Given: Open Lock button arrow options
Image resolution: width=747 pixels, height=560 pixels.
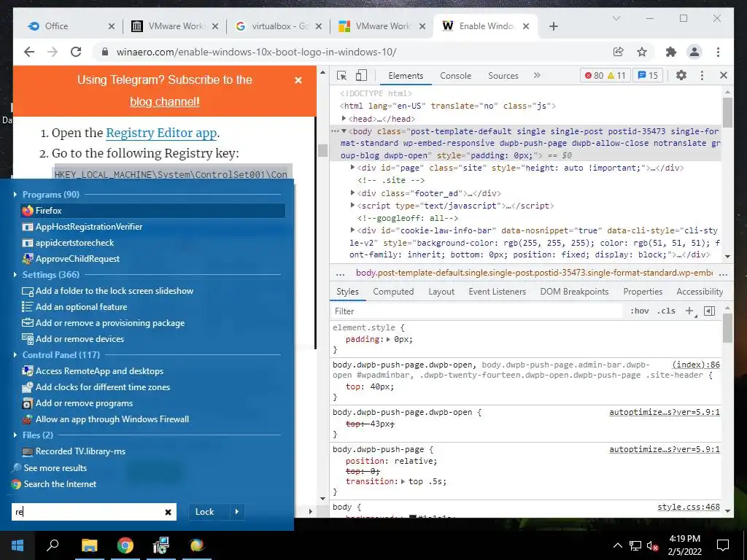Looking at the screenshot, I should (237, 512).
